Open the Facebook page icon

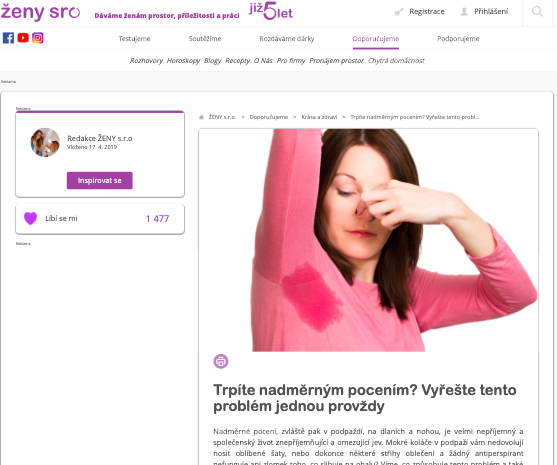8,38
